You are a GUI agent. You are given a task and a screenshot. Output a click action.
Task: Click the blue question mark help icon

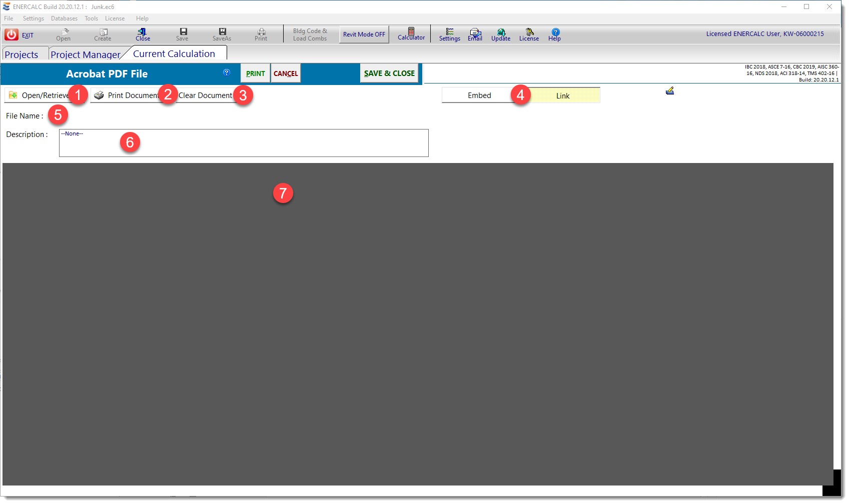(227, 72)
